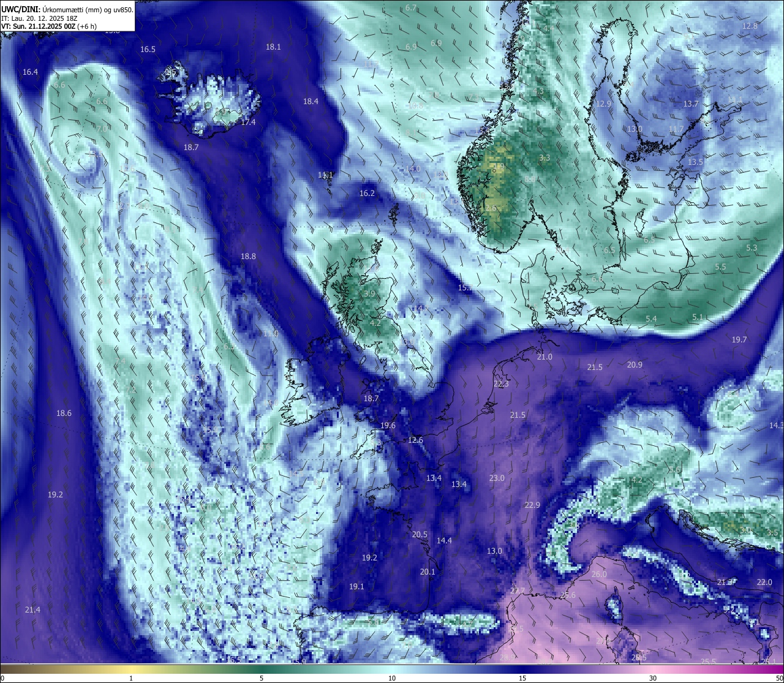The image size is (784, 683).
Task: Click the 18.6 value in the west
Action: [x=64, y=413]
